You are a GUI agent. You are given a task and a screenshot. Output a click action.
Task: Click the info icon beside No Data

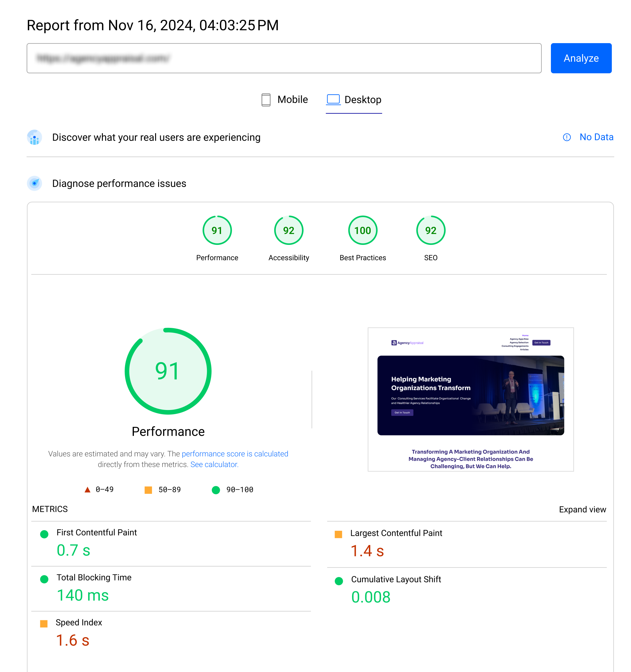point(566,137)
